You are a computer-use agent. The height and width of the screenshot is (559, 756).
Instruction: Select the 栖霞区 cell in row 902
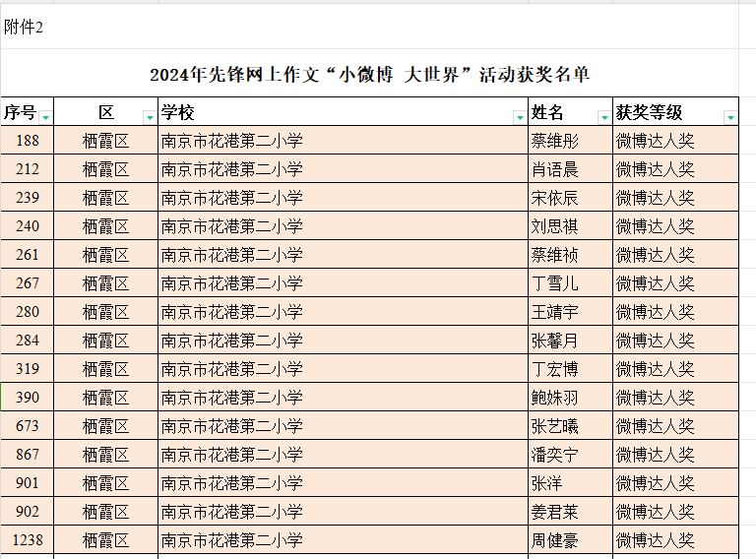tap(105, 512)
